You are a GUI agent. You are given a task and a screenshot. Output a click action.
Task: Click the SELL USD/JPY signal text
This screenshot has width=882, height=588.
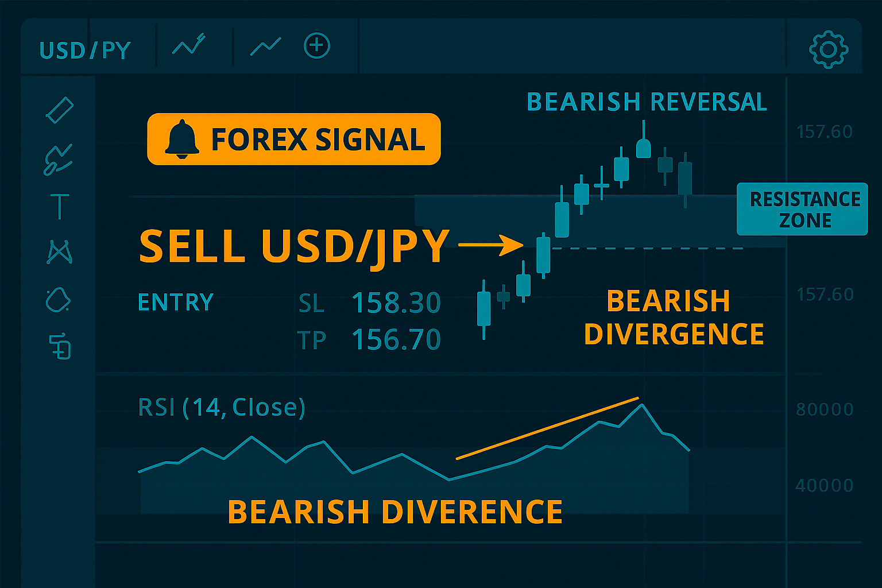click(293, 245)
